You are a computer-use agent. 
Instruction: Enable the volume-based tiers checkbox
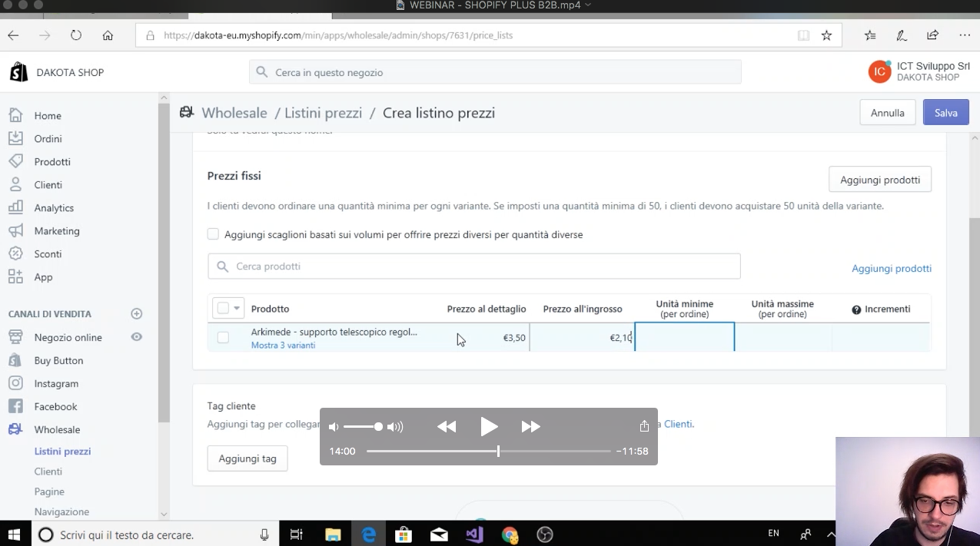pos(213,234)
